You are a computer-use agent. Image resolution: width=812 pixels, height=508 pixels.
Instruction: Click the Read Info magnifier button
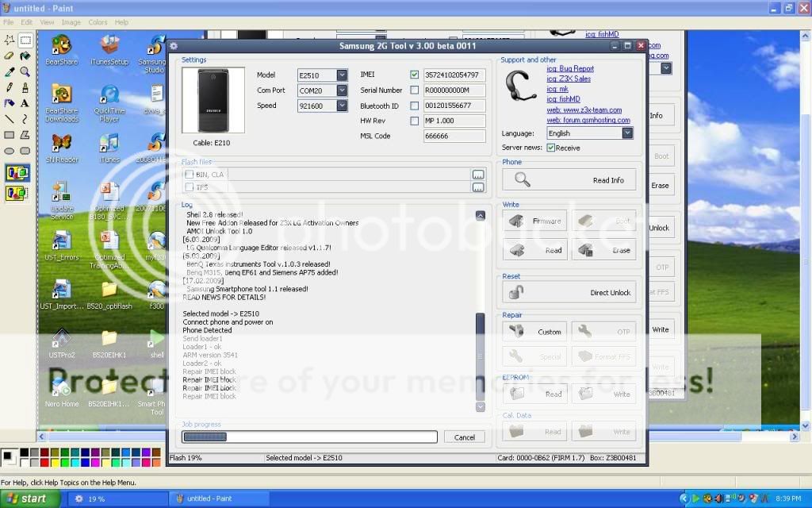point(569,180)
